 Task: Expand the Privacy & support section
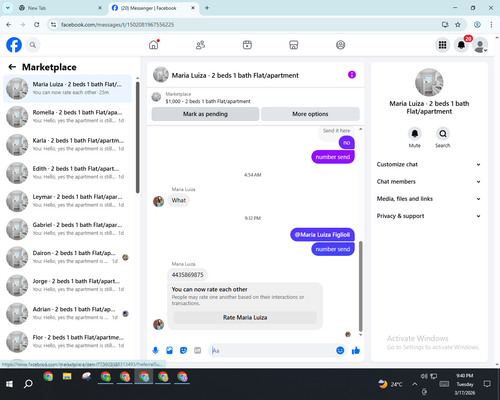(429, 216)
